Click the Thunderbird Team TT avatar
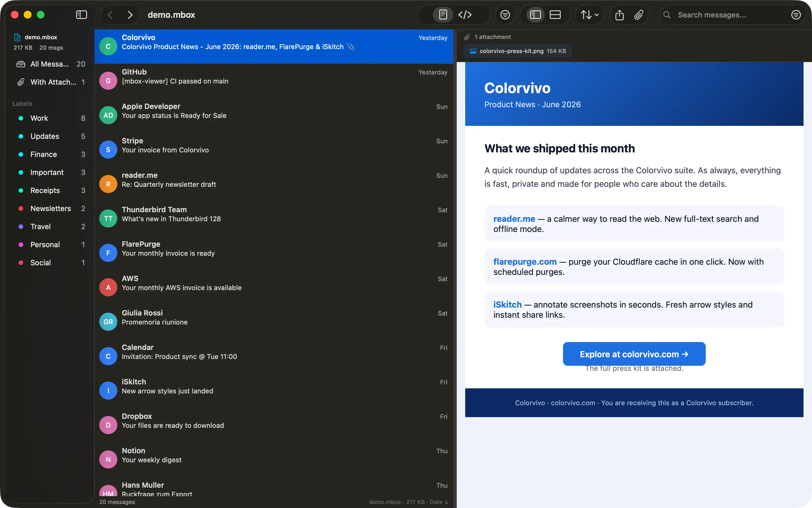The image size is (812, 508). [108, 218]
